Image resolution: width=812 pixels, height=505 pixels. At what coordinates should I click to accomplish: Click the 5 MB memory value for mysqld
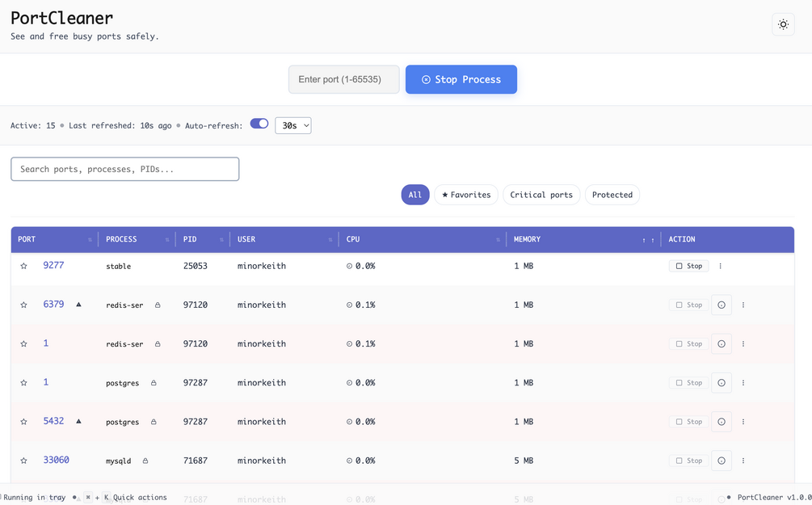524,461
